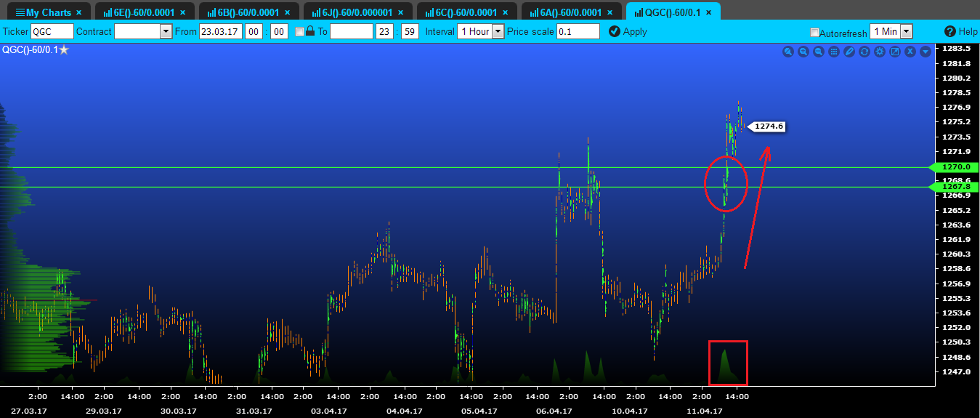Screen dimensions: 980x418
Task: Click the 1274.6 current price label
Action: (766, 126)
